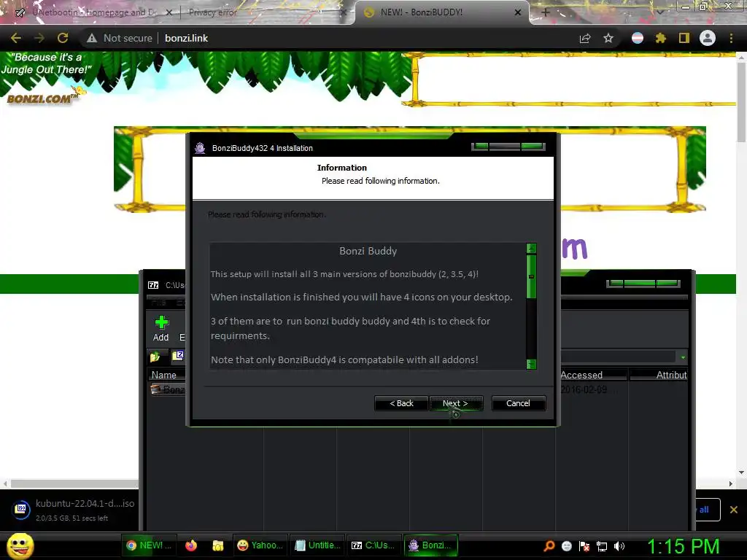Image resolution: width=747 pixels, height=560 pixels.
Task: Click the striped flag extension icon
Action: click(638, 38)
